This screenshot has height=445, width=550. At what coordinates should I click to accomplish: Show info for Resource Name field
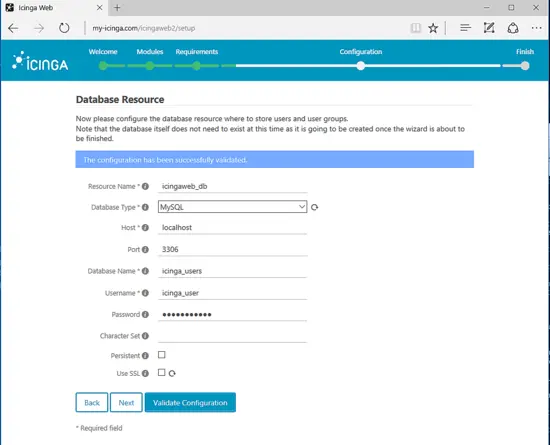coord(145,186)
